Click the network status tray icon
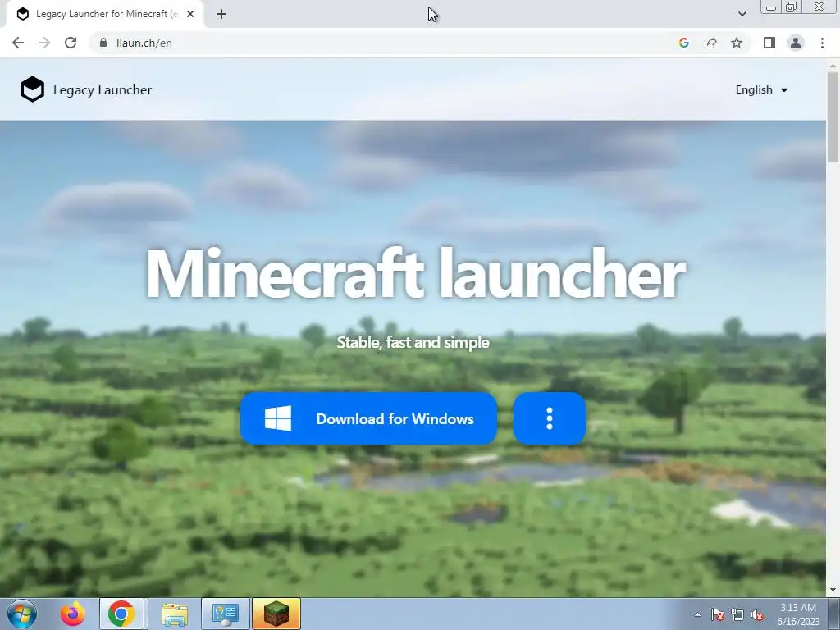 click(737, 614)
